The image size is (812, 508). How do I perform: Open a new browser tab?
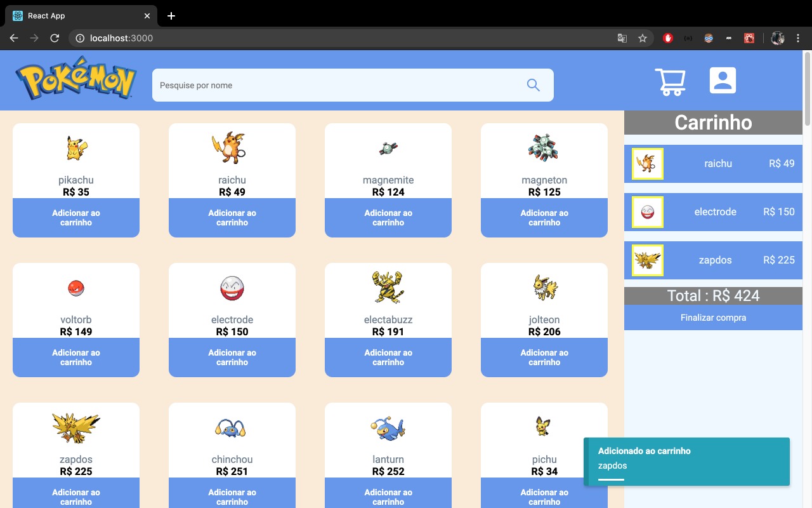(x=171, y=16)
